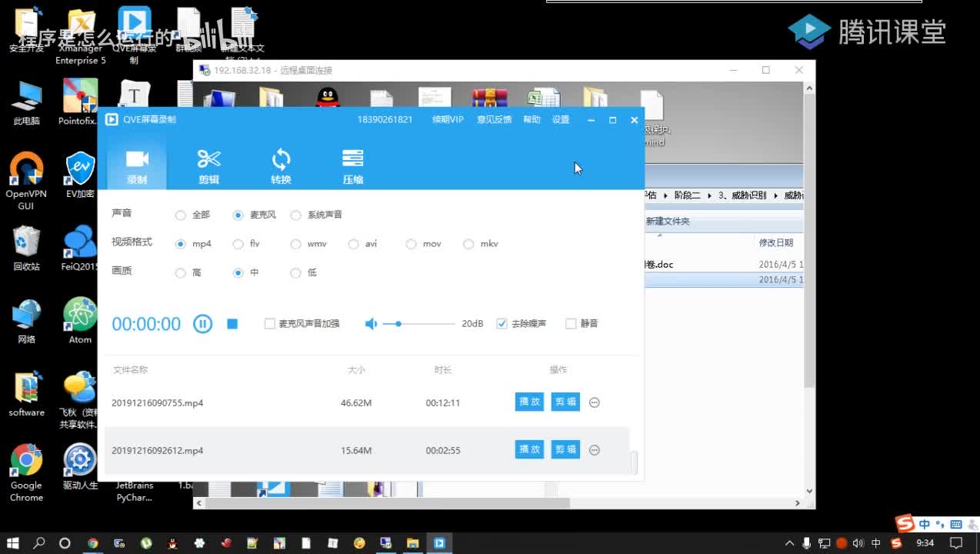Click 续期VIP link in title bar

pyautogui.click(x=448, y=120)
